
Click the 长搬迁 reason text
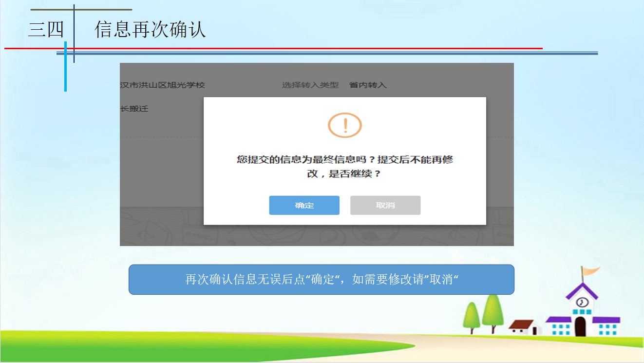pos(134,109)
